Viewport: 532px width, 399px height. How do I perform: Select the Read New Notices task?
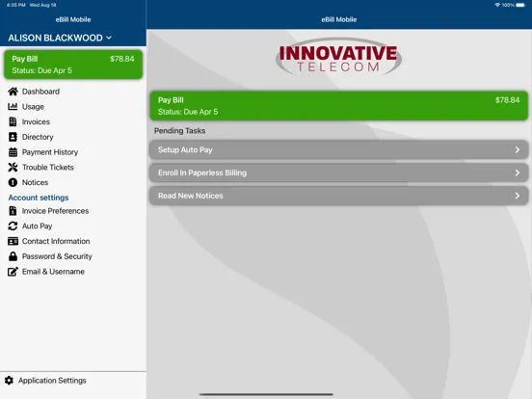(338, 196)
